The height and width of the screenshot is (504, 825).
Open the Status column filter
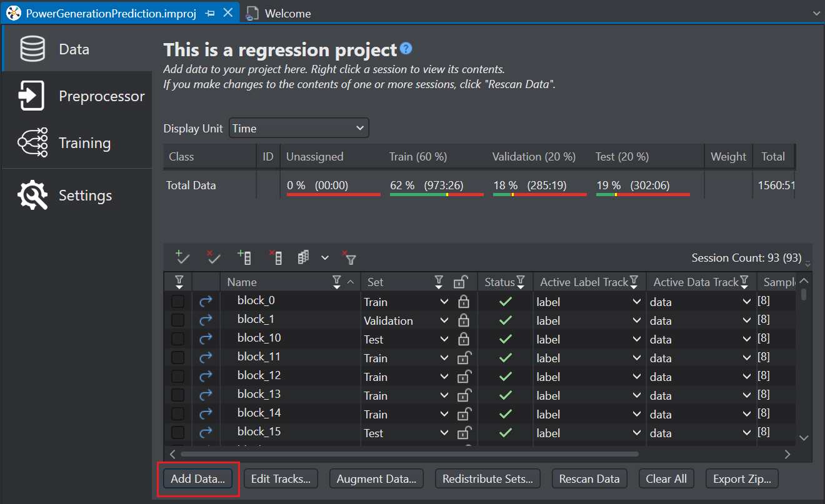(521, 282)
